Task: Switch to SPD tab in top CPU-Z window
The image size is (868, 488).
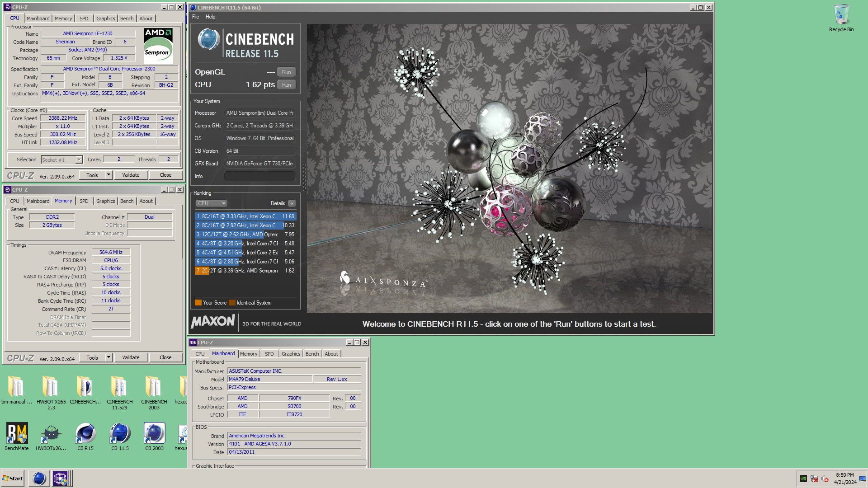Action: 84,19
